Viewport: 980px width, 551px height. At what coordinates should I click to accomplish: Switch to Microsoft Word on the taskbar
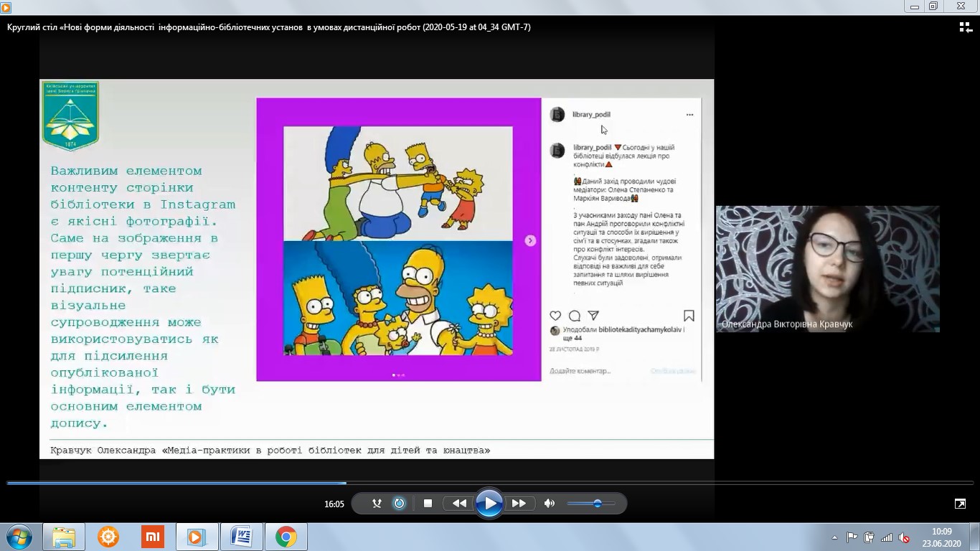coord(241,537)
